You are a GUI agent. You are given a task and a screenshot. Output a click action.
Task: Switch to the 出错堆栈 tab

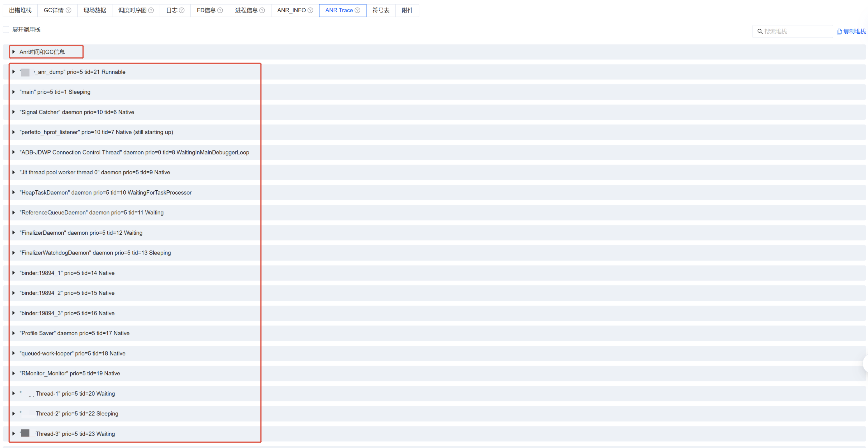click(20, 10)
